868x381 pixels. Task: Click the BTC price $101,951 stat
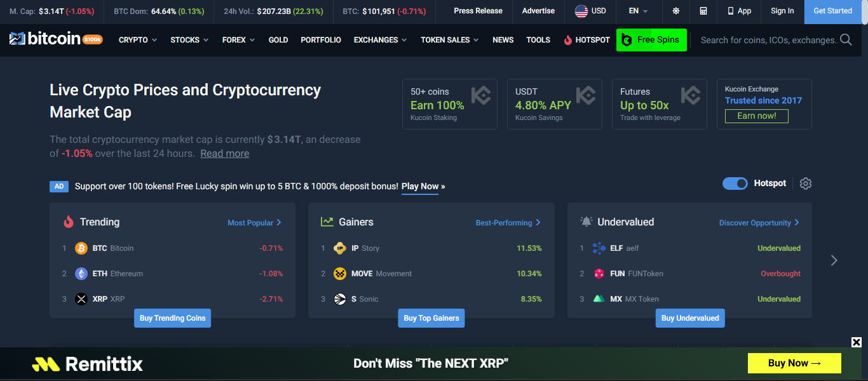point(384,11)
